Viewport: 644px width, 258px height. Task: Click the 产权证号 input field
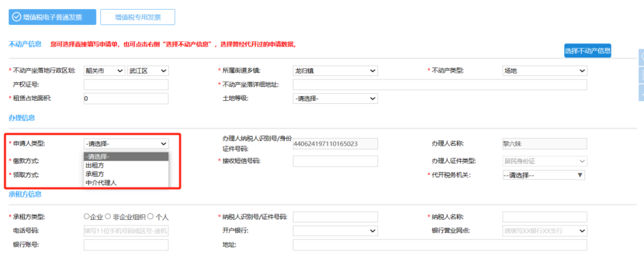pyautogui.click(x=126, y=85)
